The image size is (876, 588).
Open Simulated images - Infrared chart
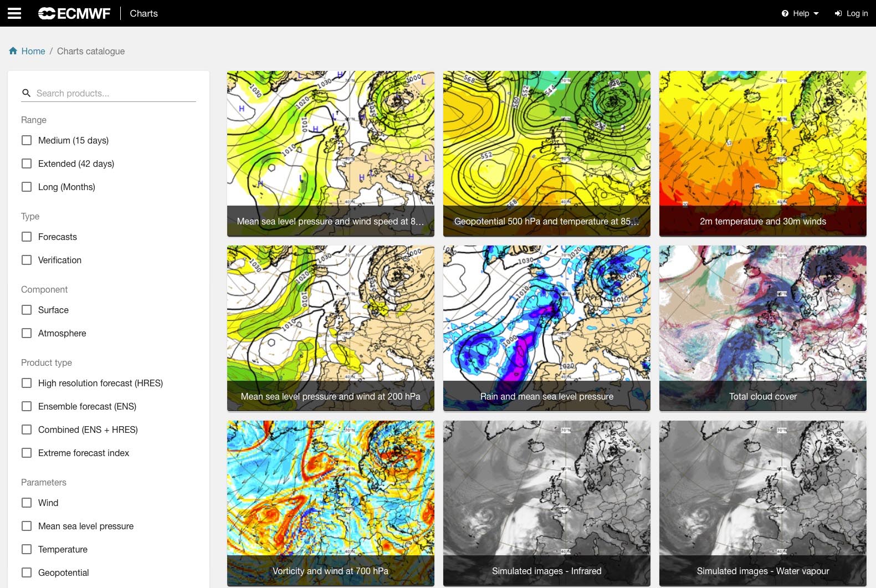point(547,503)
